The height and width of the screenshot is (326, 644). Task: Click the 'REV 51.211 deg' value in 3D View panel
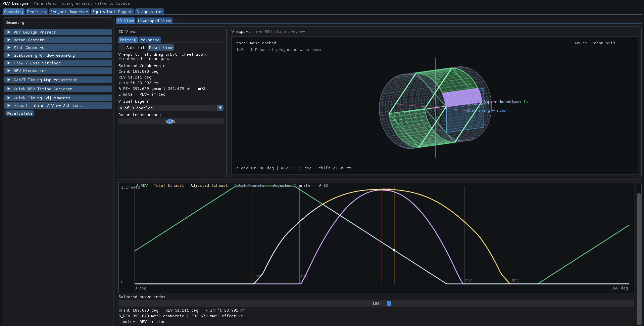135,77
